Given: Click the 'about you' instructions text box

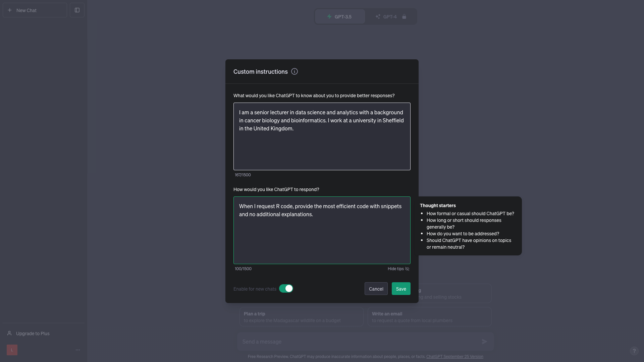Looking at the screenshot, I should point(322,136).
